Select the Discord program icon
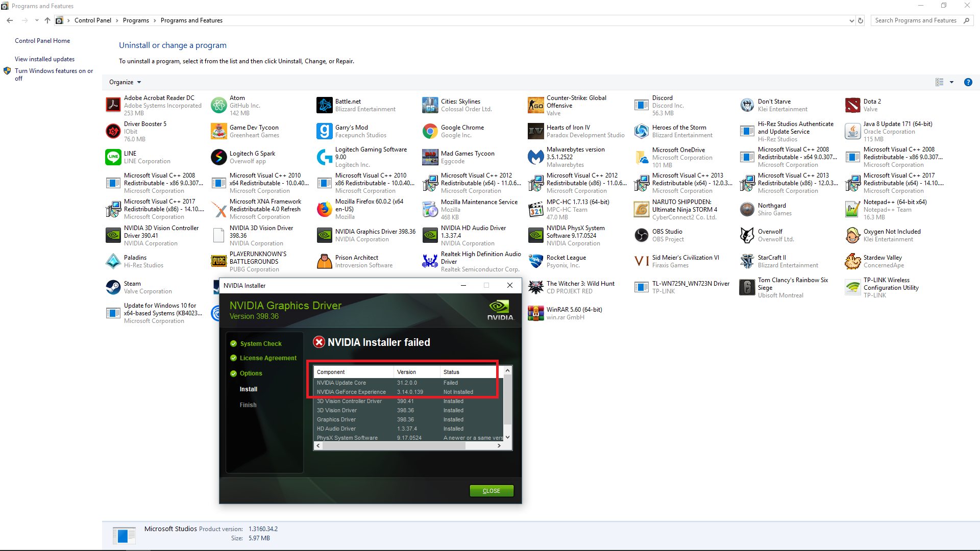The height and width of the screenshot is (551, 980). [641, 105]
